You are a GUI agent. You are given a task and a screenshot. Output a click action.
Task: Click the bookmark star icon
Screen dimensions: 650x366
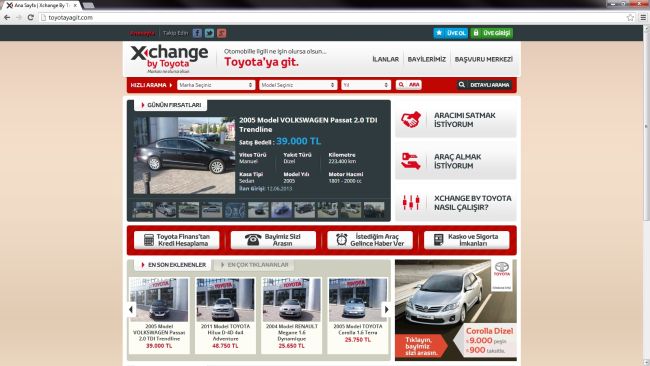click(631, 17)
